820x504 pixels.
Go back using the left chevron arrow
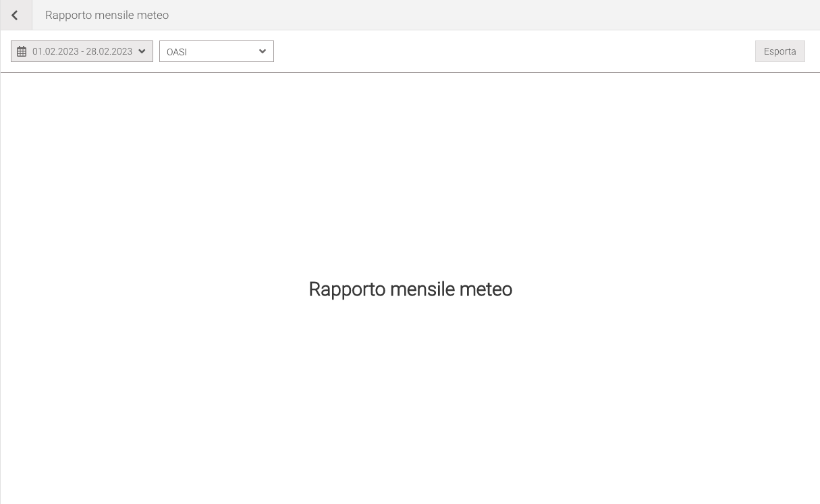[x=15, y=15]
